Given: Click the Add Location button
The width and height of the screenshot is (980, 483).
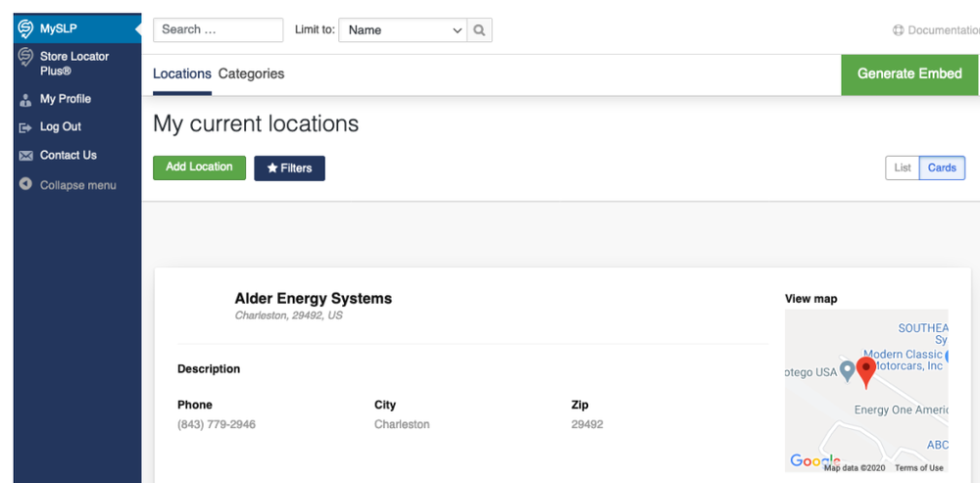Looking at the screenshot, I should [x=199, y=168].
